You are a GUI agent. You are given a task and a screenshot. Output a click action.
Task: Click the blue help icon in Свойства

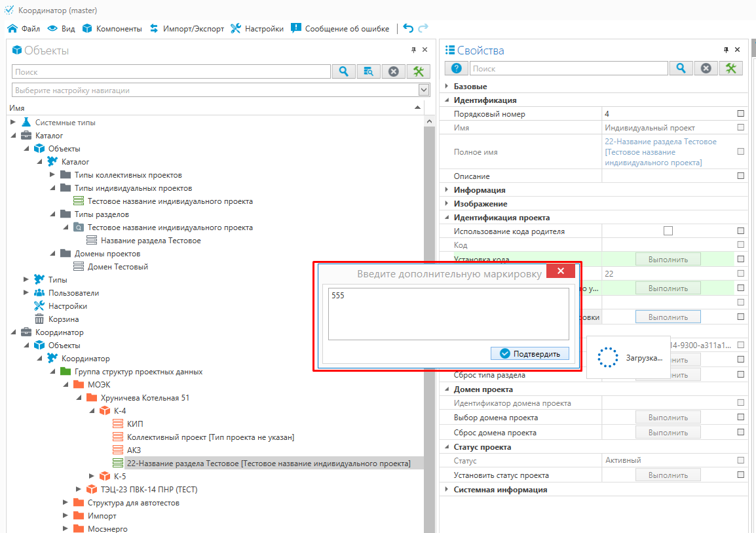pos(456,68)
